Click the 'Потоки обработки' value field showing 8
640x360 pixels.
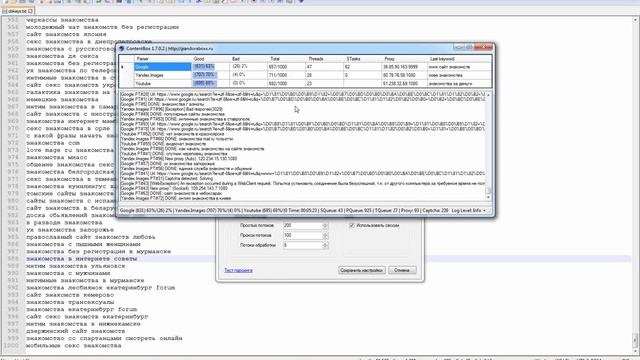tap(303, 245)
